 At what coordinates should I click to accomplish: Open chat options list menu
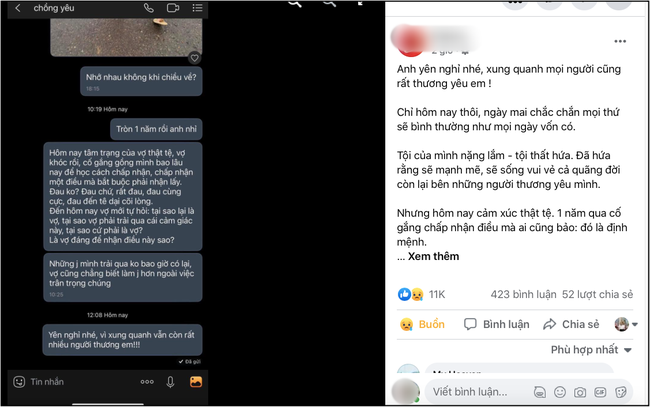(x=197, y=8)
